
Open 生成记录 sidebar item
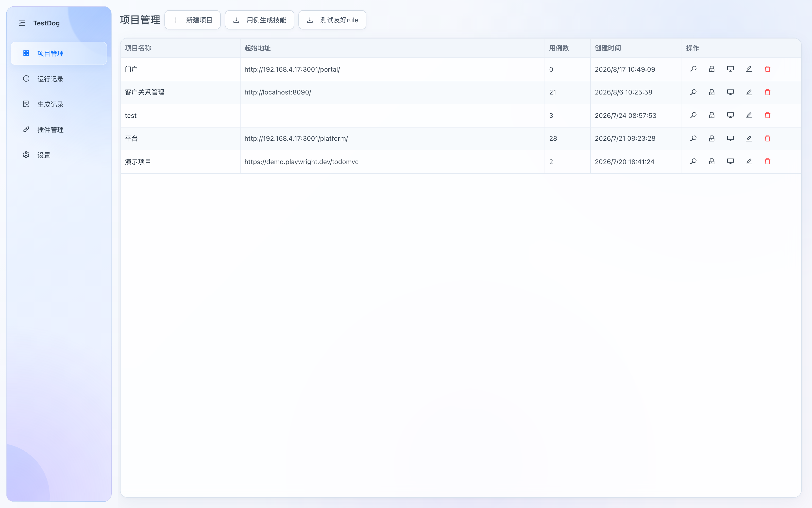click(x=59, y=104)
